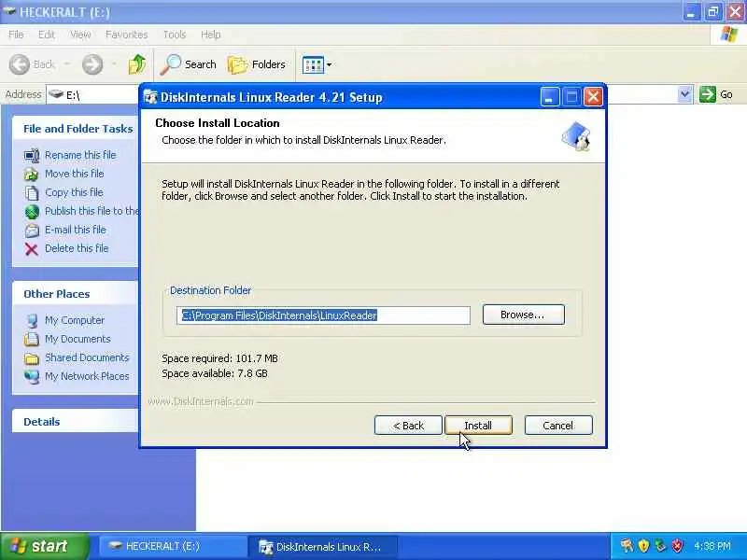Click the Windows Start button
This screenshot has height=560, width=747.
[44, 546]
